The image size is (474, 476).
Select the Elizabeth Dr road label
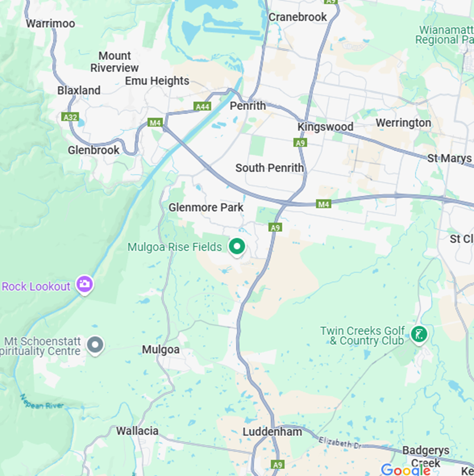[x=340, y=442]
